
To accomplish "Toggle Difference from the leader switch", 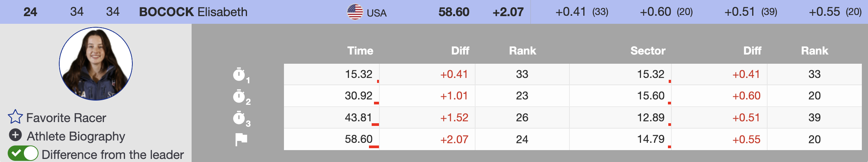I will [x=23, y=154].
